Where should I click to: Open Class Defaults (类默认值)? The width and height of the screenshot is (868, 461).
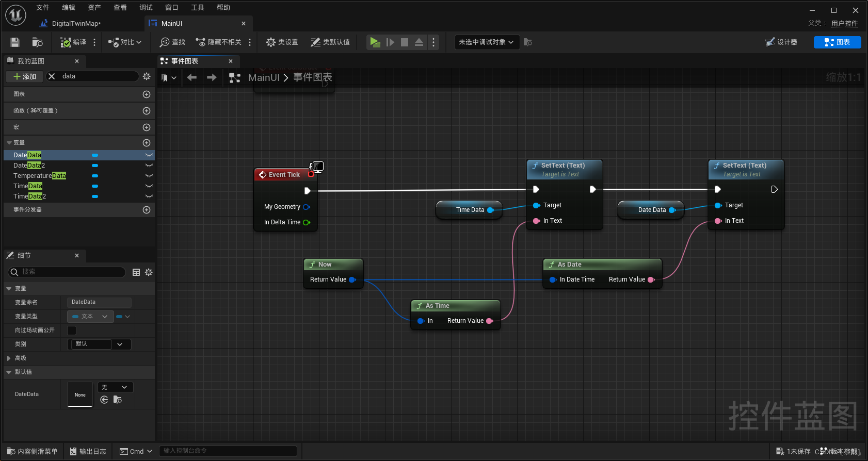pos(330,42)
